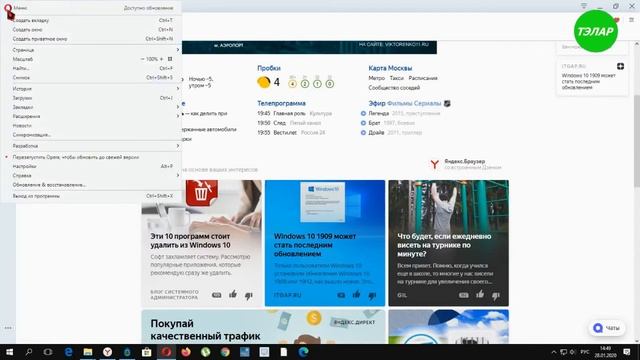Expand the 'Расширения' submenu
The width and height of the screenshot is (640, 360).
(91, 116)
